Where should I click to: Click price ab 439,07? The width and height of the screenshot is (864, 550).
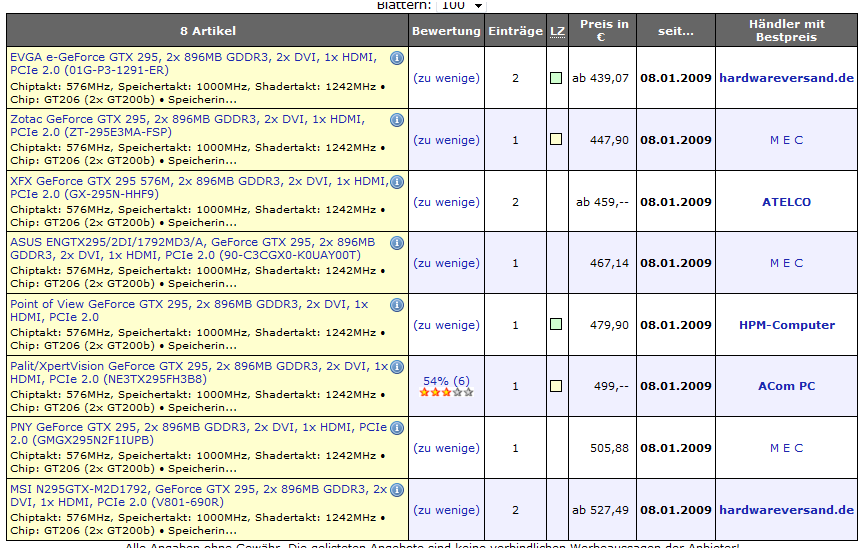click(600, 78)
